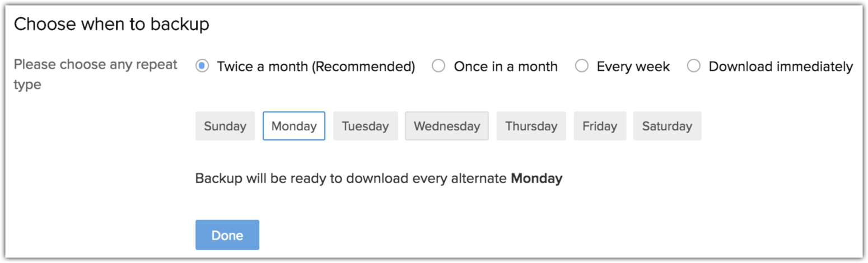868x263 pixels.
Task: Switch the backup day to Saturday
Action: click(667, 126)
